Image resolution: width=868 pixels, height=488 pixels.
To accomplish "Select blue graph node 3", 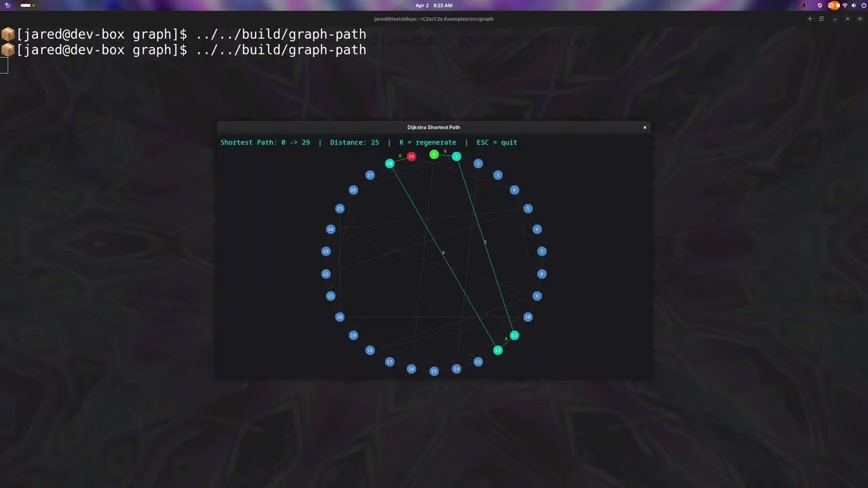I will pos(498,175).
